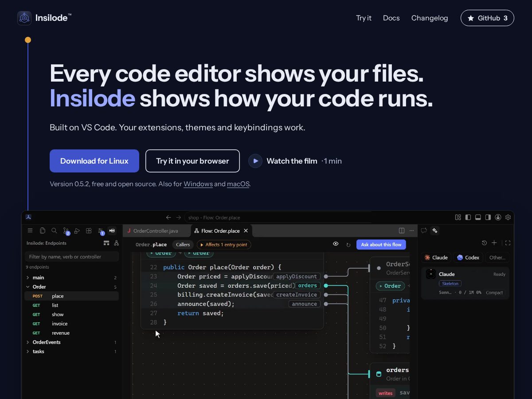Click the database icon on the orders node
The height and width of the screenshot is (399, 532).
379,374
